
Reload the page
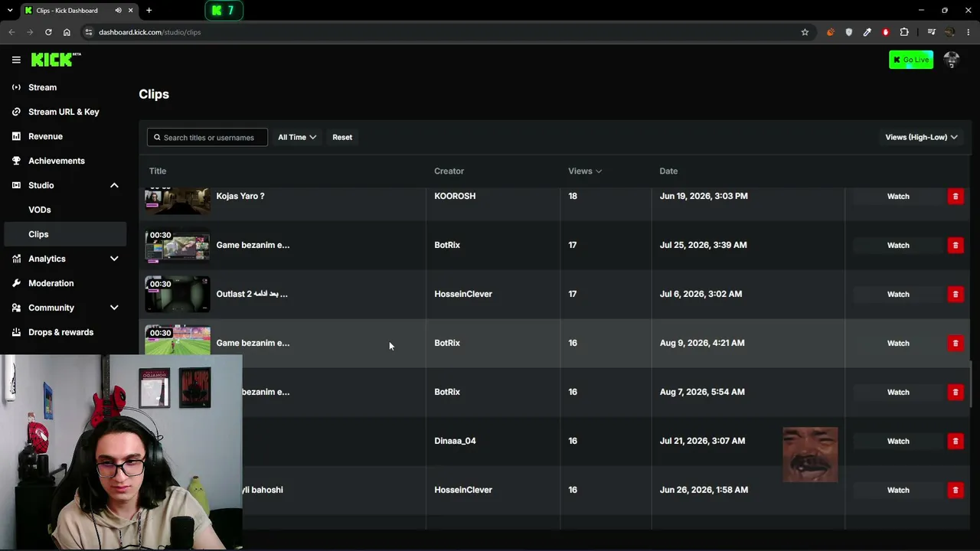pos(48,32)
